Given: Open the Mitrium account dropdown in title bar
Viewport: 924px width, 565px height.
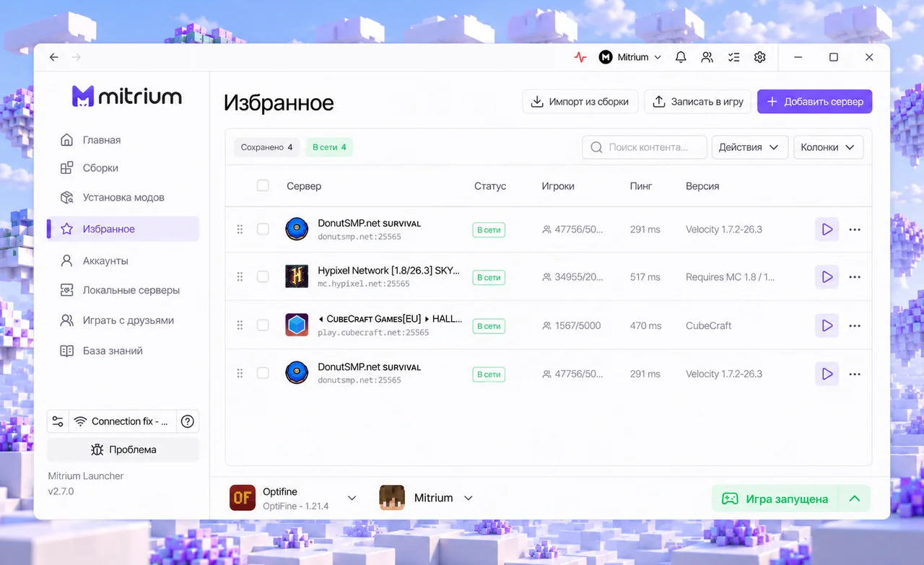Looking at the screenshot, I should (630, 57).
